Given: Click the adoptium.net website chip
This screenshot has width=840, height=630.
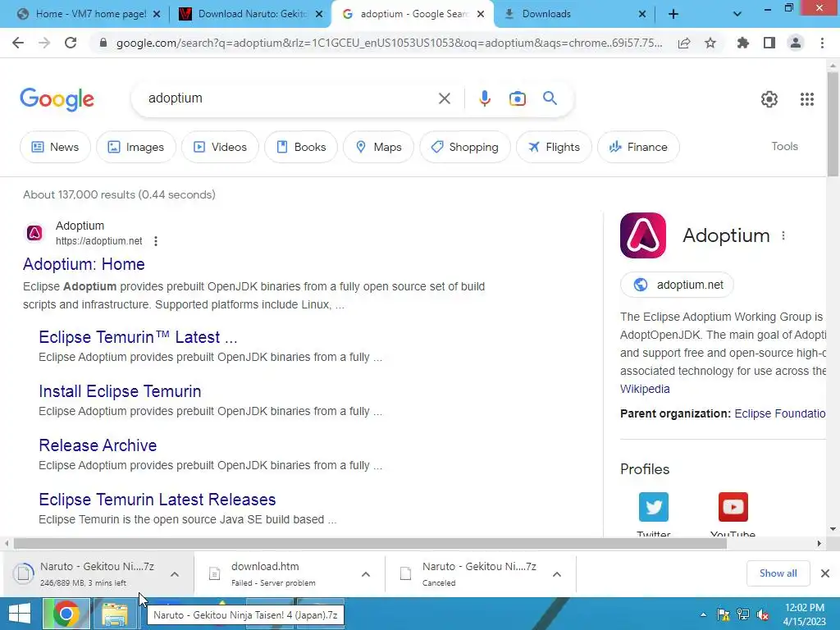Looking at the screenshot, I should [x=677, y=285].
